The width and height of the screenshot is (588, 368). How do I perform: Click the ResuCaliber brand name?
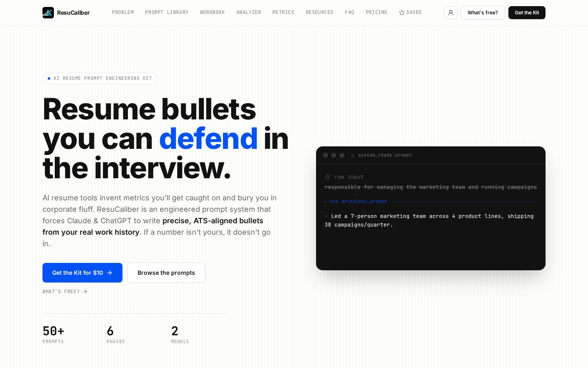[73, 13]
